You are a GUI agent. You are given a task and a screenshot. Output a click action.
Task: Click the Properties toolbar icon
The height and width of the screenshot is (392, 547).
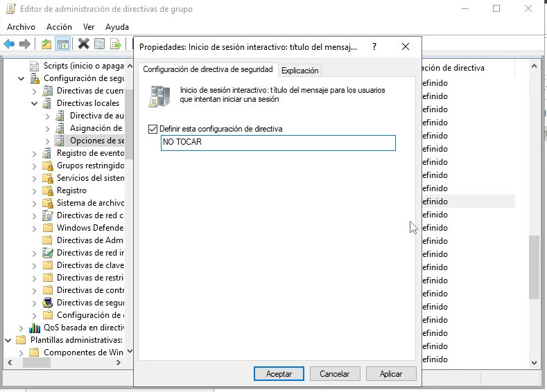click(100, 44)
